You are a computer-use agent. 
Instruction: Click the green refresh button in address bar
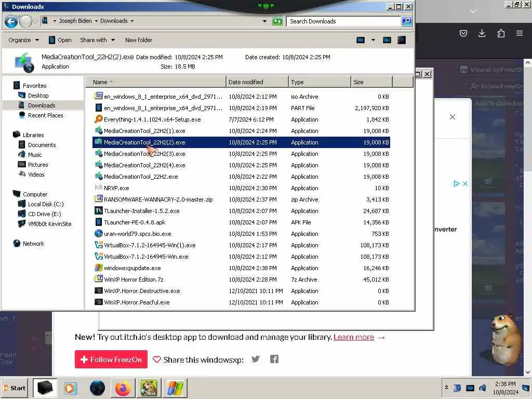277,21
